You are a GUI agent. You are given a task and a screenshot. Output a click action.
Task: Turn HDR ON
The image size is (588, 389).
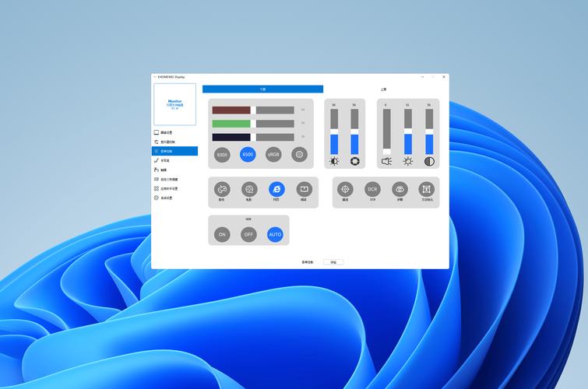tap(222, 234)
